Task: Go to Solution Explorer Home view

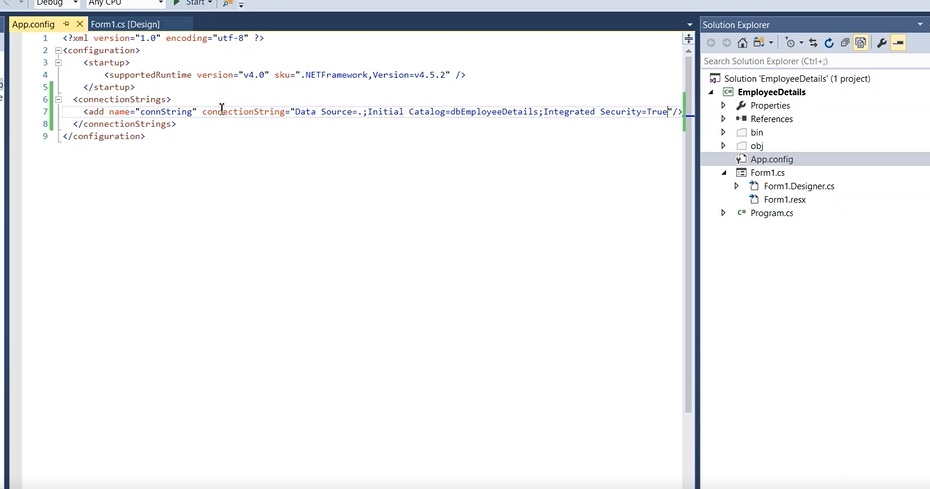Action: pyautogui.click(x=742, y=43)
